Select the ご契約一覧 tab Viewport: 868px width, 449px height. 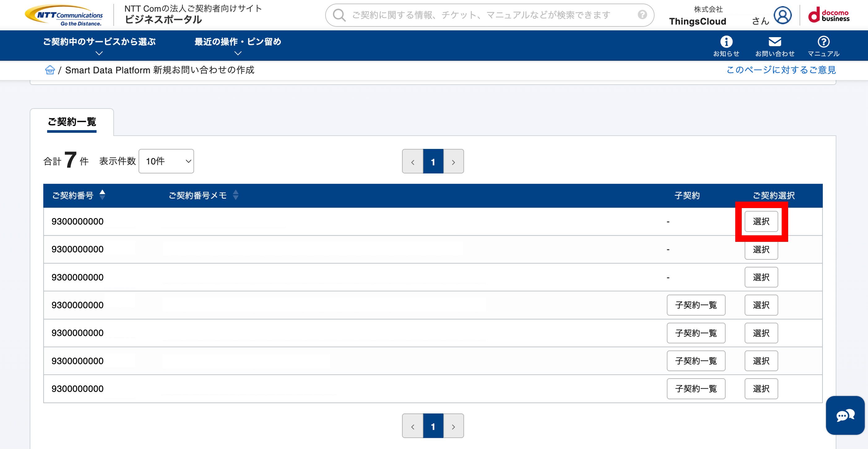72,122
